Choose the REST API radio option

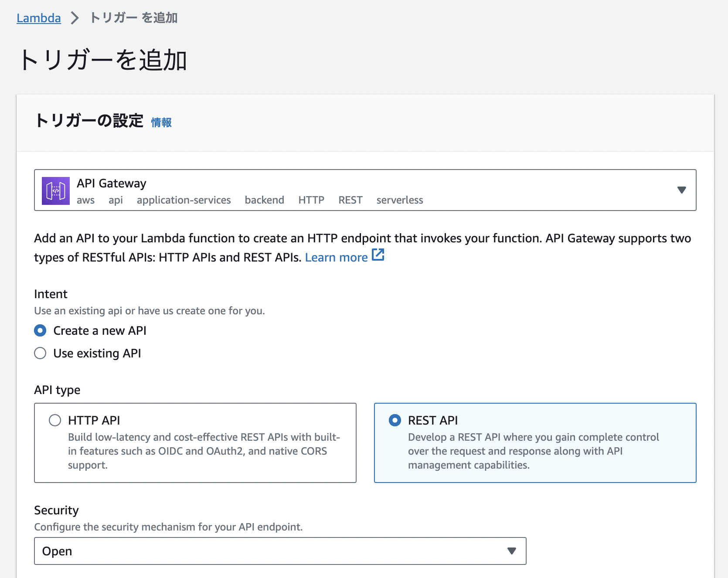(x=395, y=420)
